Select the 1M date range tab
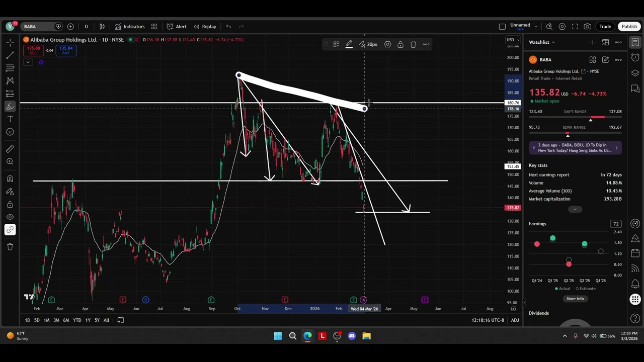The width and height of the screenshot is (644, 362). (46, 320)
